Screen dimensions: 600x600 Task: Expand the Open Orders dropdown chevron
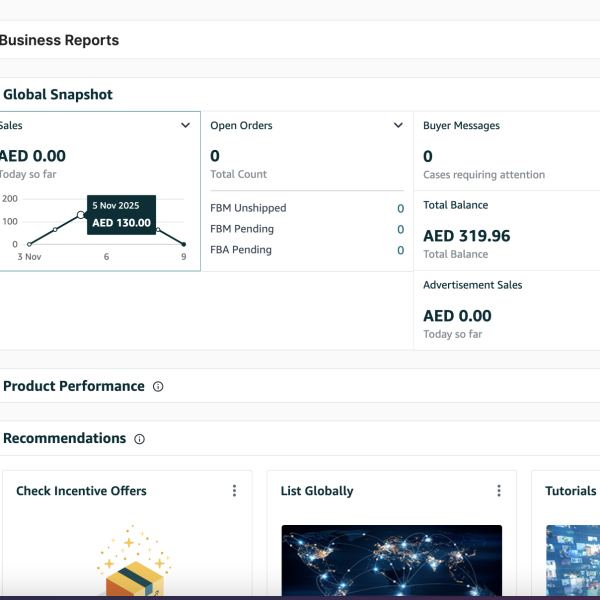point(398,126)
